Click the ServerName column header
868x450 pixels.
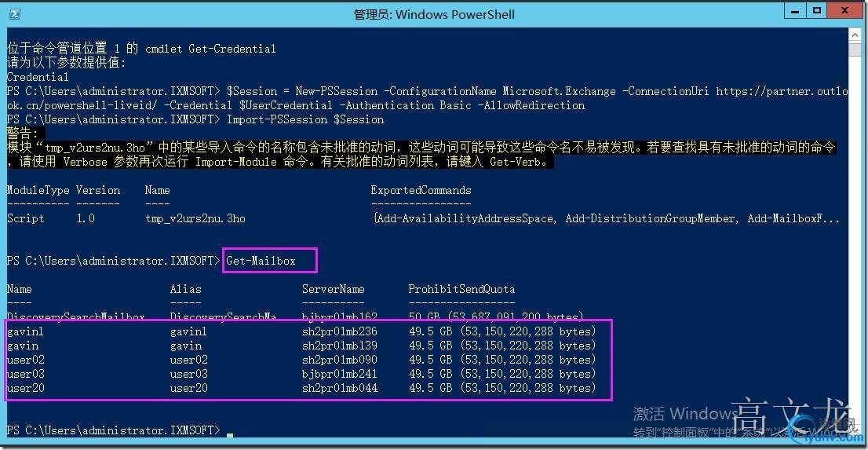[x=334, y=289]
